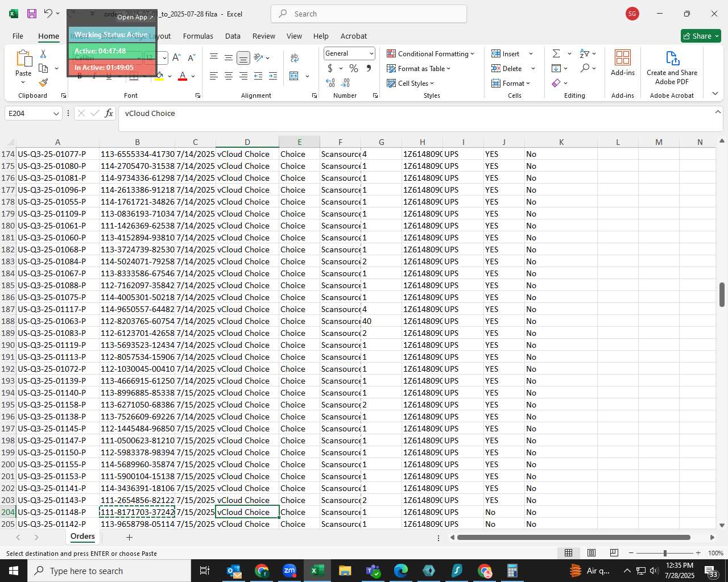Click the Decrease Font Size icon
Screen dimensions: 728x582
click(x=191, y=57)
